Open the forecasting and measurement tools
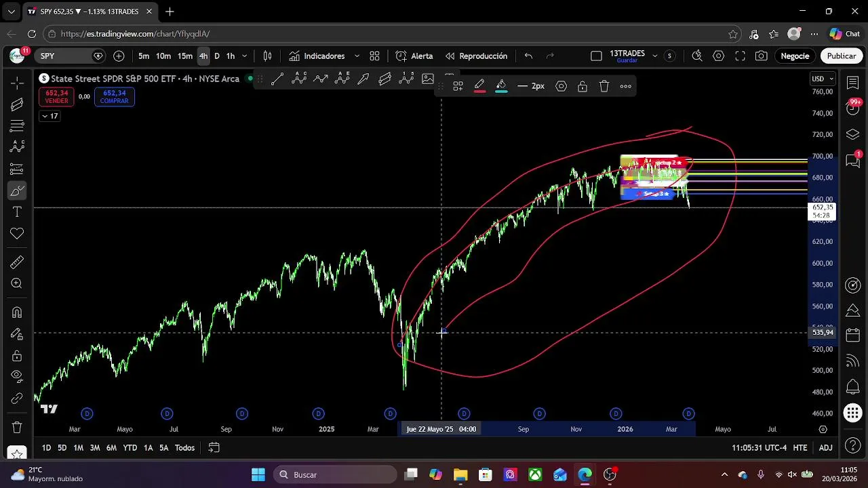The width and height of the screenshot is (868, 488). (17, 169)
